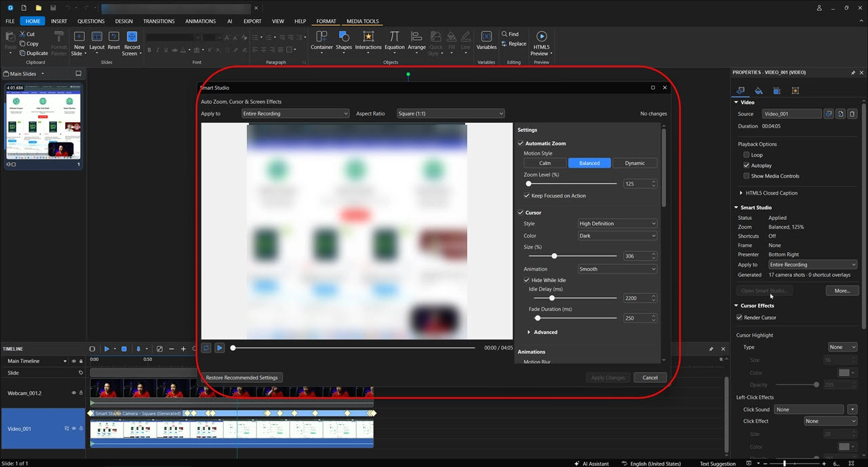Viewport: 868px width, 467px height.
Task: Switch to the fill bucket properties tab icon
Action: pos(758,90)
